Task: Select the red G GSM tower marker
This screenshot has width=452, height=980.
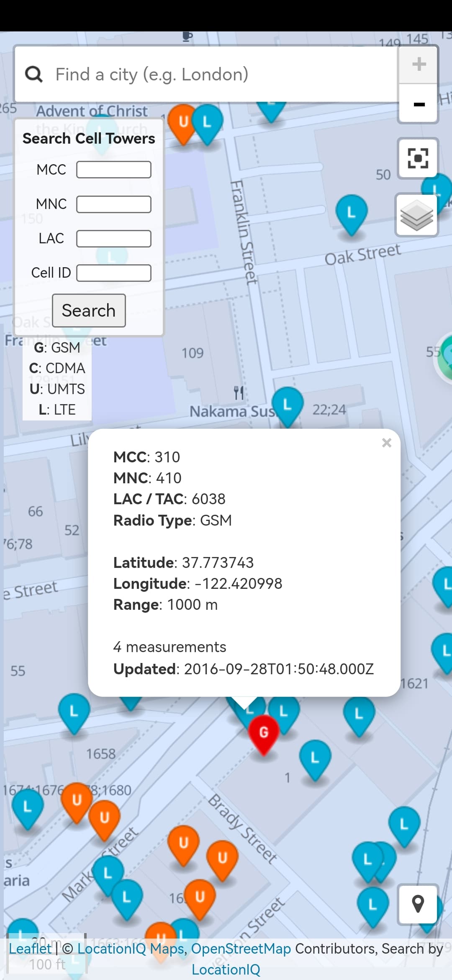Action: point(264,735)
